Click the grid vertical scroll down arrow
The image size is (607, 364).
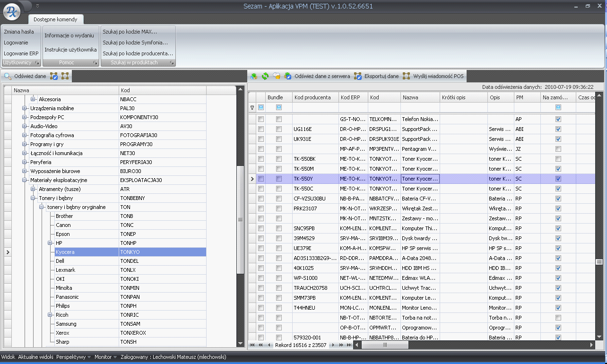[x=599, y=337]
